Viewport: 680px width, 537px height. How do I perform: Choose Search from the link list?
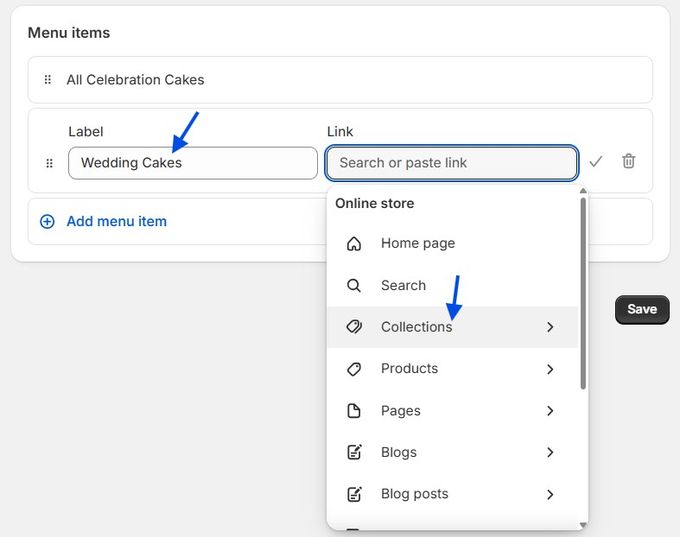[x=453, y=285]
